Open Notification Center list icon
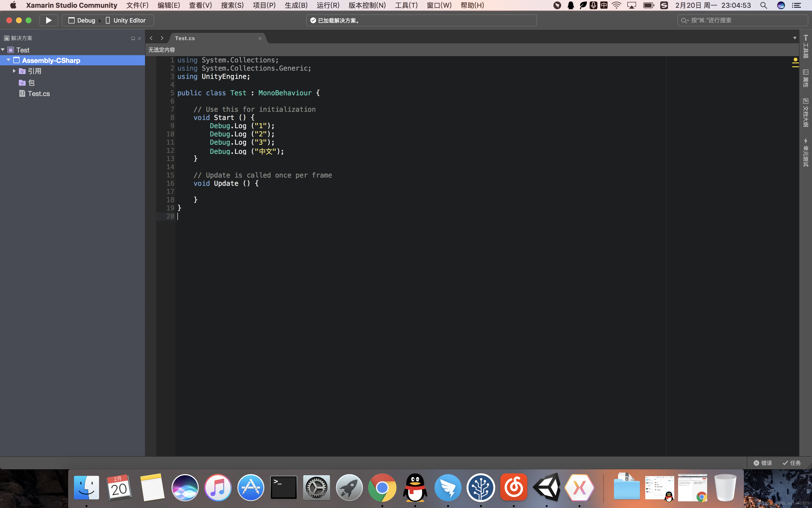The width and height of the screenshot is (812, 508). pos(797,5)
